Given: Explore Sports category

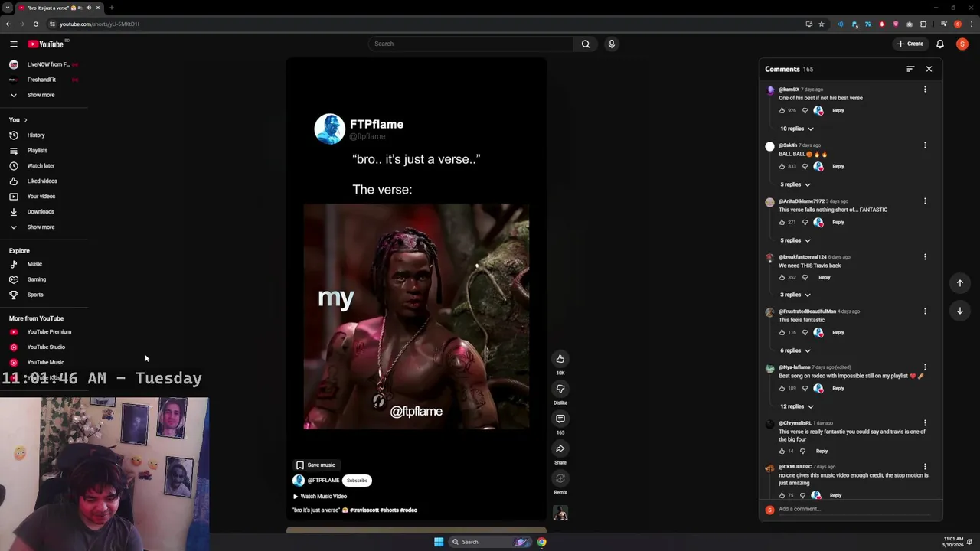Looking at the screenshot, I should (35, 295).
